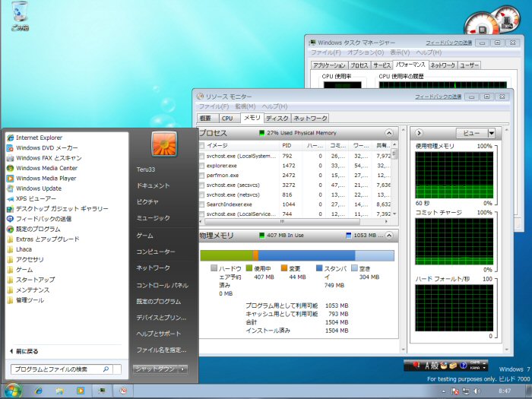The height and width of the screenshot is (399, 532).
Task: Switch to the Disk tab in Resource Monitor
Action: (x=277, y=119)
